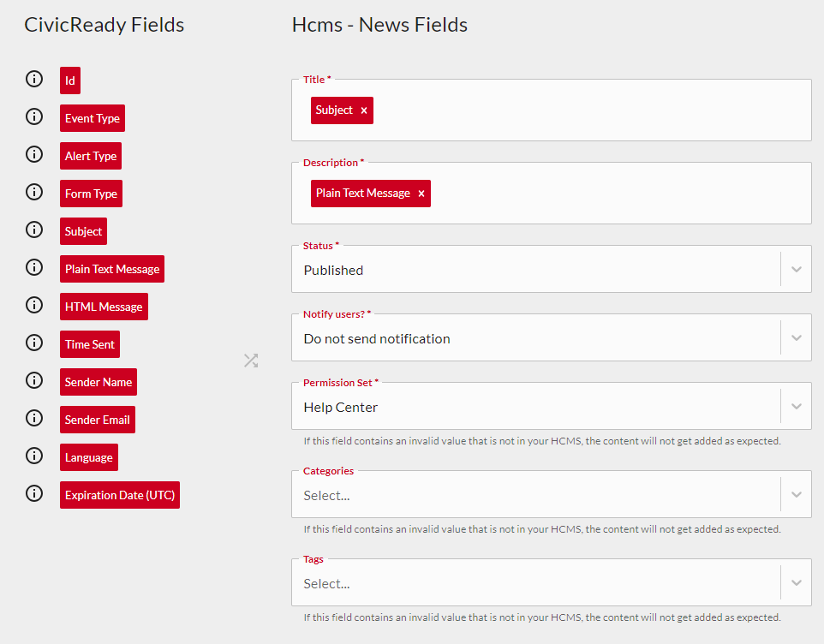Expand the Tags dropdown chevron

(796, 582)
